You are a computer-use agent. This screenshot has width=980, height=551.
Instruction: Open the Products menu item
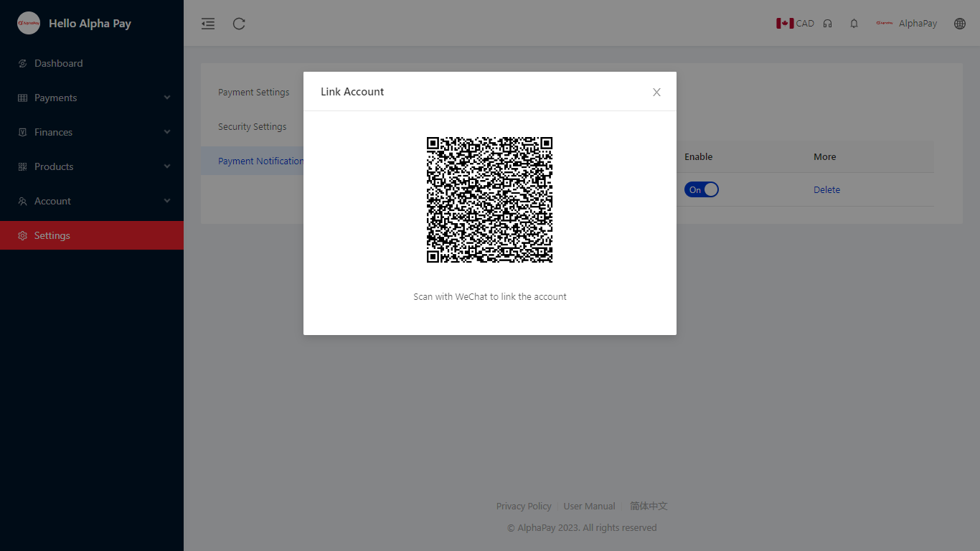(x=92, y=166)
